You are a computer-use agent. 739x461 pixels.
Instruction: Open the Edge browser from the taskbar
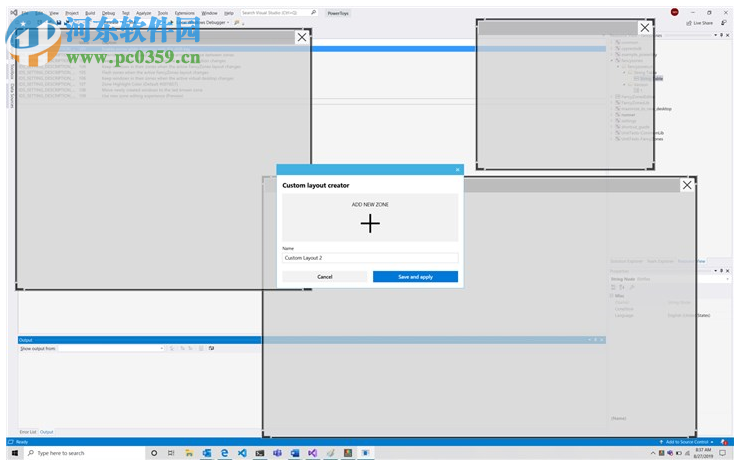click(x=224, y=453)
